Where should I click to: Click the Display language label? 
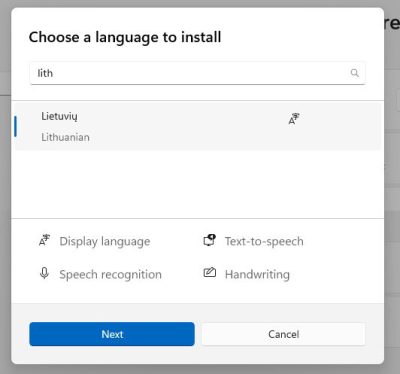[x=105, y=241]
